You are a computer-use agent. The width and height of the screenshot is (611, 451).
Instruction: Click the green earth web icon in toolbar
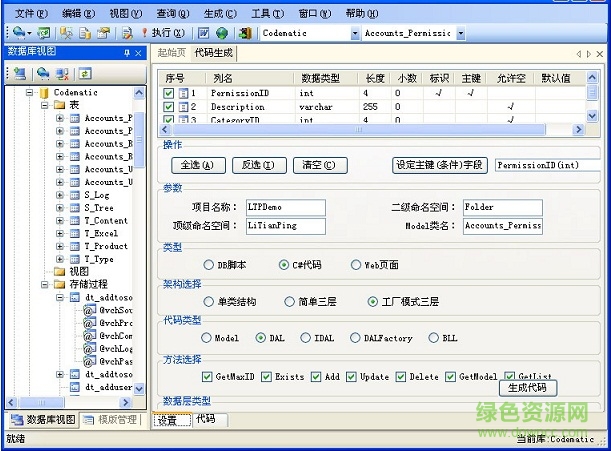(x=222, y=33)
